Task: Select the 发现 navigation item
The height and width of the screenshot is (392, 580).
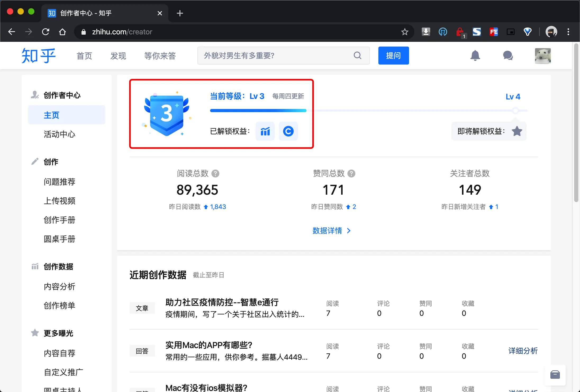Action: pyautogui.click(x=118, y=56)
